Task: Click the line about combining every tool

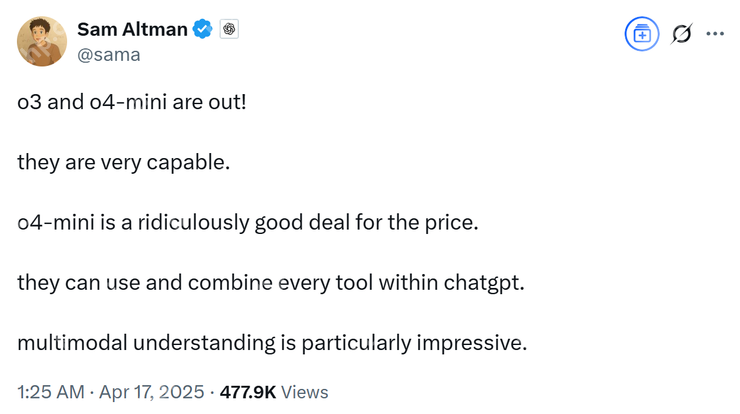Action: click(x=270, y=282)
